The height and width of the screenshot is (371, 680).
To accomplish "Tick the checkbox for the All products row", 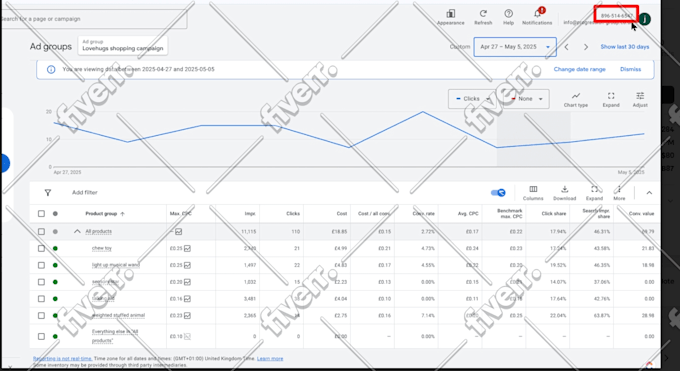I will pos(41,232).
